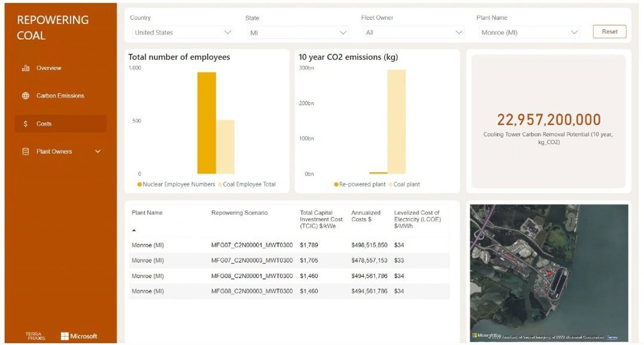Click the Plant Owners database icon
The width and height of the screenshot is (644, 345).
coord(25,152)
